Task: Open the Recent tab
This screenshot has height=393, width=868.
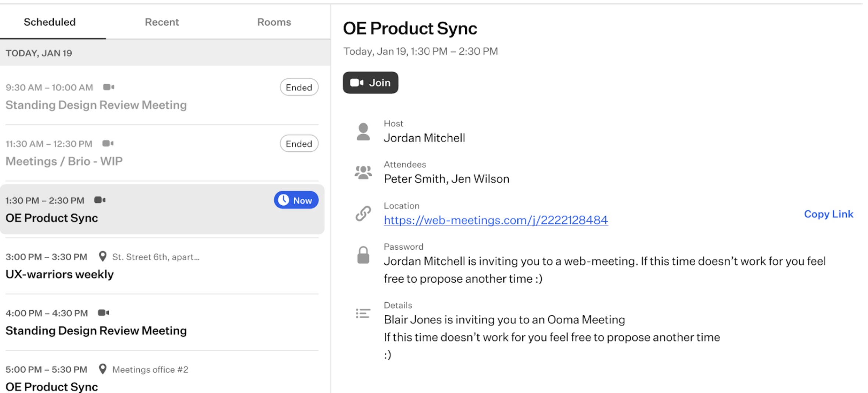Action: click(x=162, y=22)
